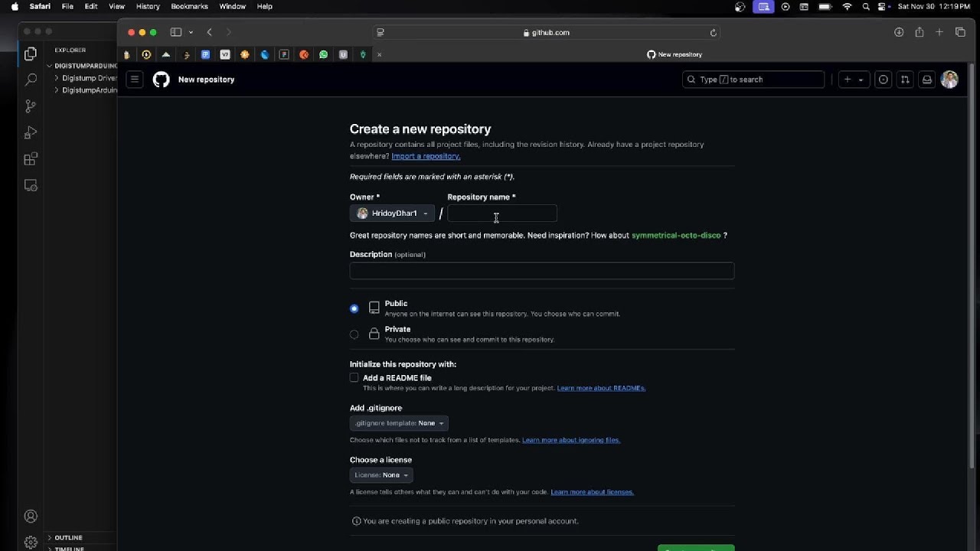Open VS Code Run and Debug icon
Viewport: 980px width, 551px height.
[x=31, y=132]
